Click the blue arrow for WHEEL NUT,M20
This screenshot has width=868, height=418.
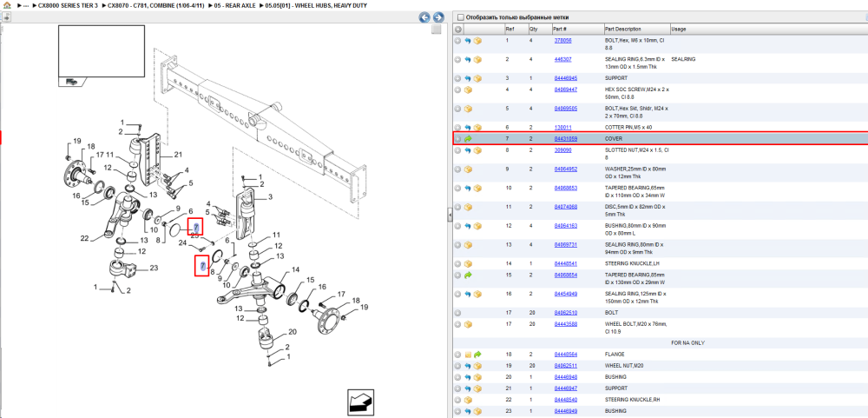[x=468, y=366]
